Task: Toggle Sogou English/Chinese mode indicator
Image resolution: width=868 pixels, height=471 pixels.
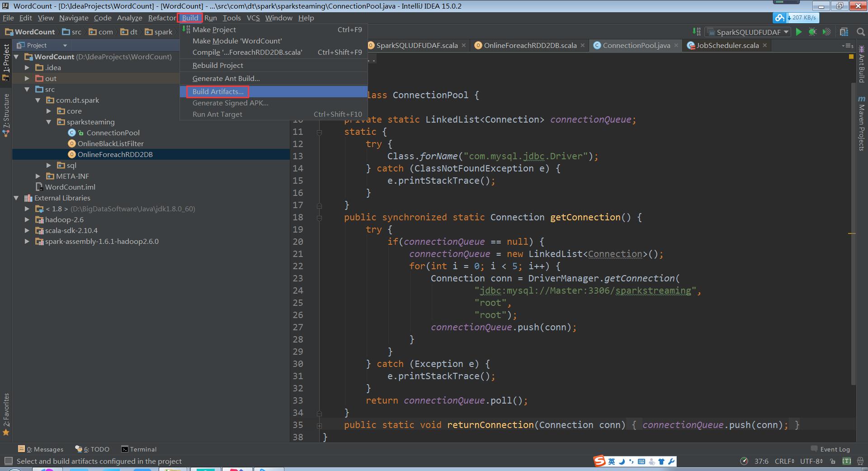Action: [612, 461]
